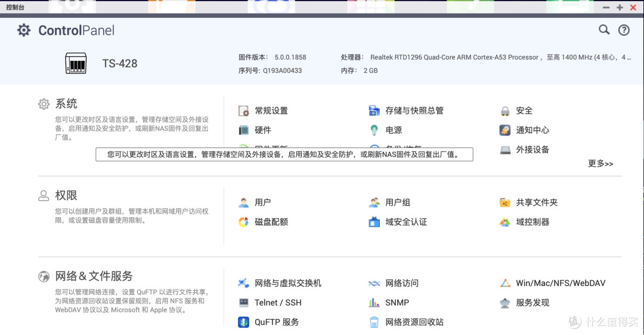Click the 常规设置 text link
Image resolution: width=644 pixels, height=335 pixels.
tap(271, 110)
